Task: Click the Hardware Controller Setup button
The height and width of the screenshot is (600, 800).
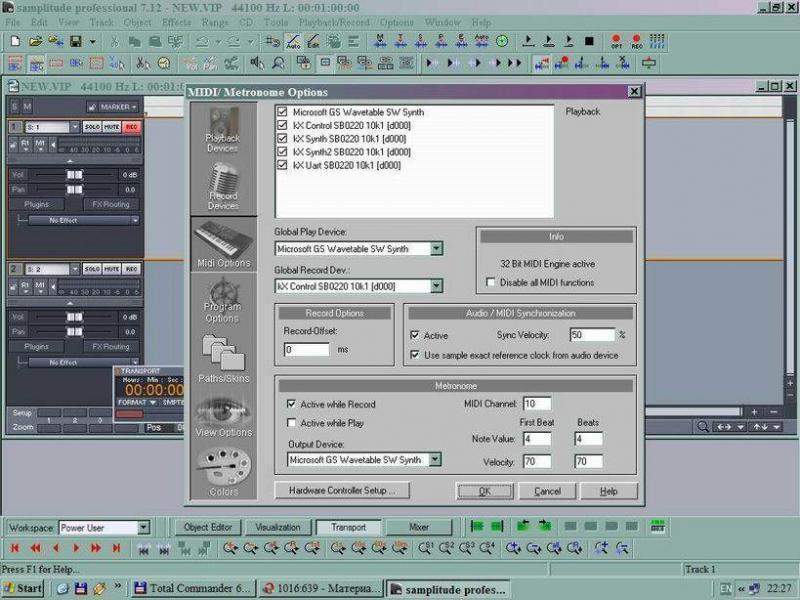Action: 341,491
